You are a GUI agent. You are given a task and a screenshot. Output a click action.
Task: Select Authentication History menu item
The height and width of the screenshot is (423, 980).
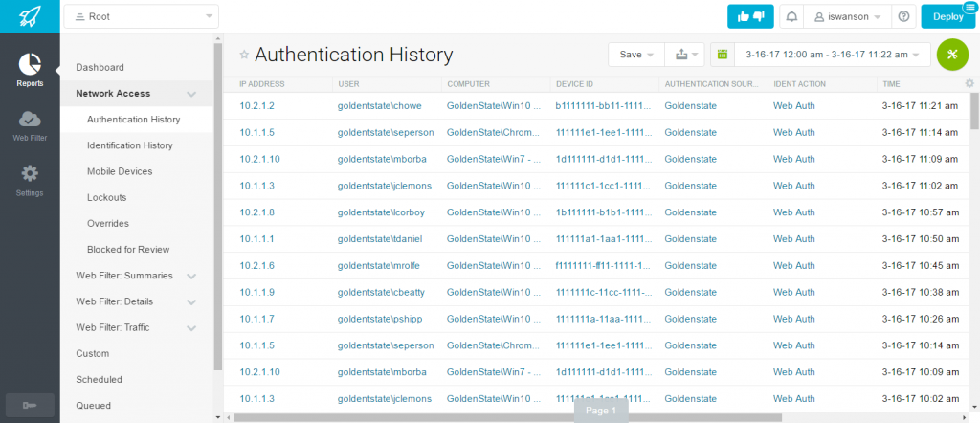(x=134, y=120)
